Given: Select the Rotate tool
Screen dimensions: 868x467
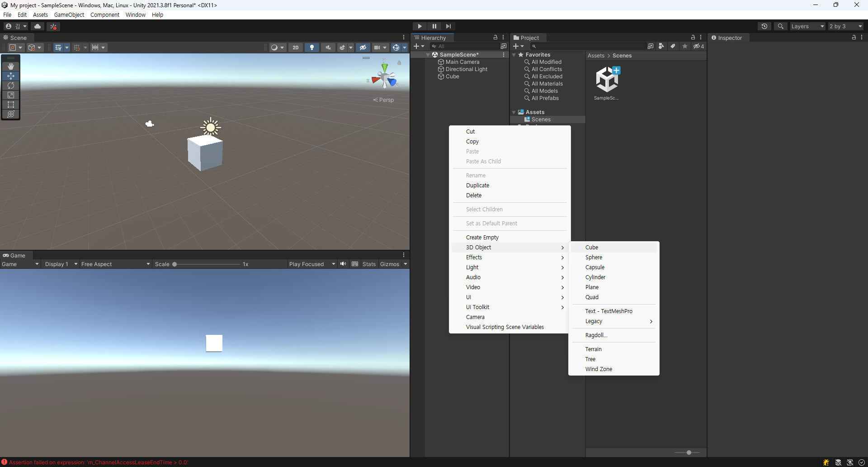Looking at the screenshot, I should (11, 86).
